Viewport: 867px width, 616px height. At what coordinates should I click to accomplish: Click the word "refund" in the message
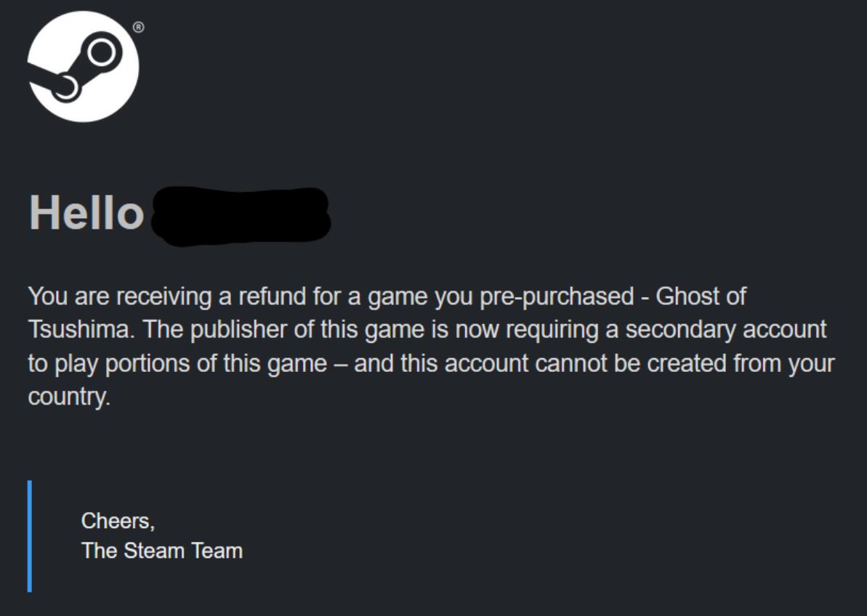pos(276,296)
